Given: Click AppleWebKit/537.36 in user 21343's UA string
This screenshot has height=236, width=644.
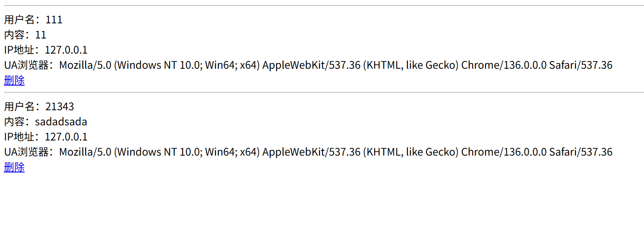Looking at the screenshot, I should coord(311,152).
